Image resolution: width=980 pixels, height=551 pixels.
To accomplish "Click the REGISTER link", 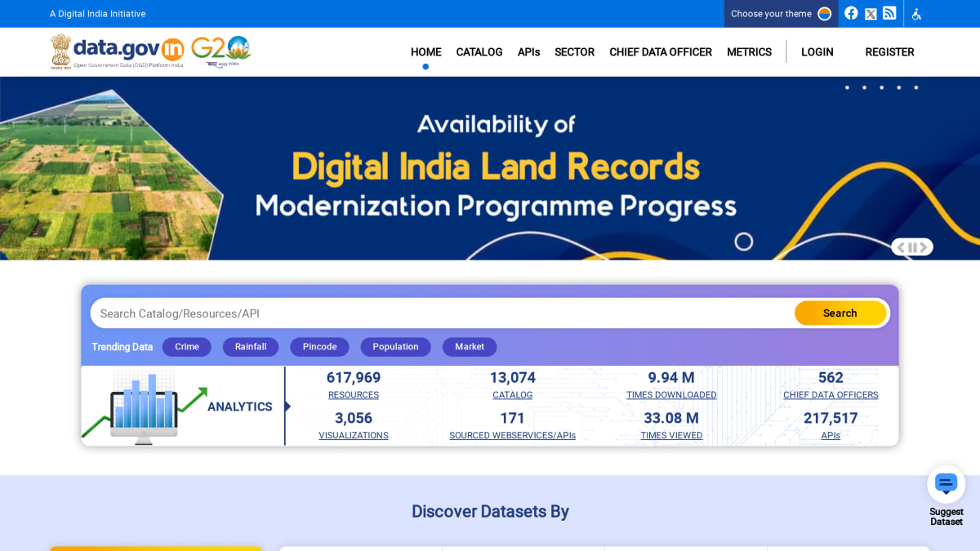I will point(889,52).
